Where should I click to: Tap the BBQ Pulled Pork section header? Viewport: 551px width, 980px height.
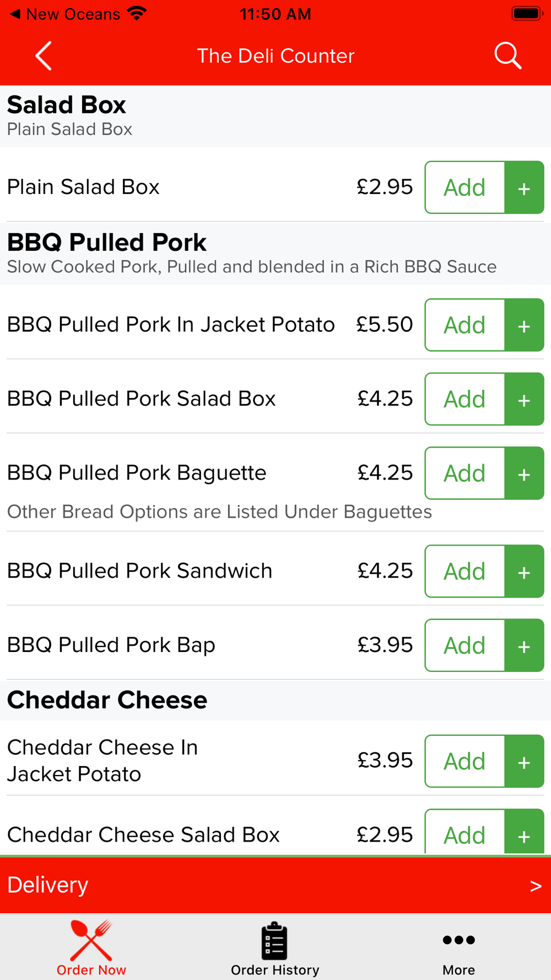[x=107, y=243]
